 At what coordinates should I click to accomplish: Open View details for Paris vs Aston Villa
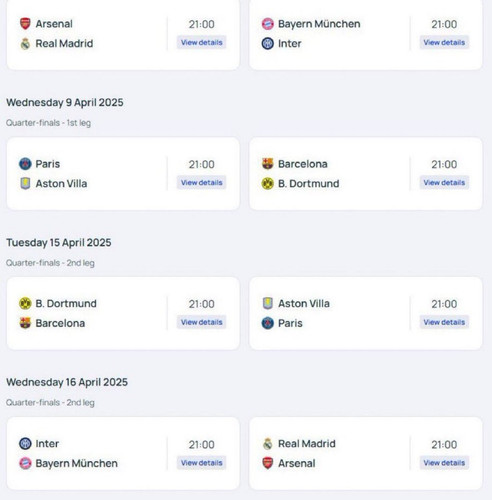click(201, 183)
